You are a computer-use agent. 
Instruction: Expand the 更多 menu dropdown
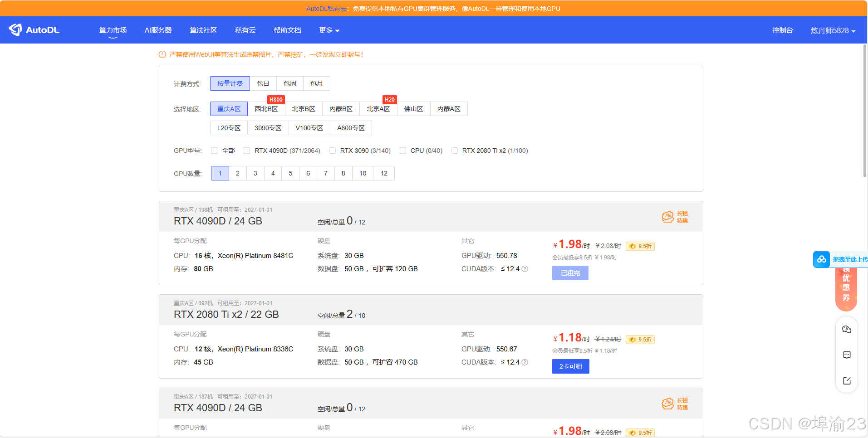(329, 30)
